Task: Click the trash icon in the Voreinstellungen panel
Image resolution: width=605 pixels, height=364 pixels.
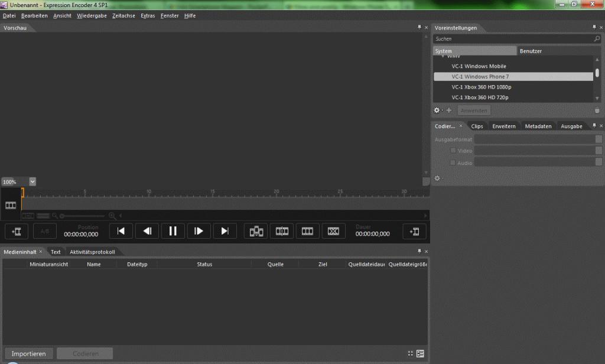Action: click(x=597, y=110)
